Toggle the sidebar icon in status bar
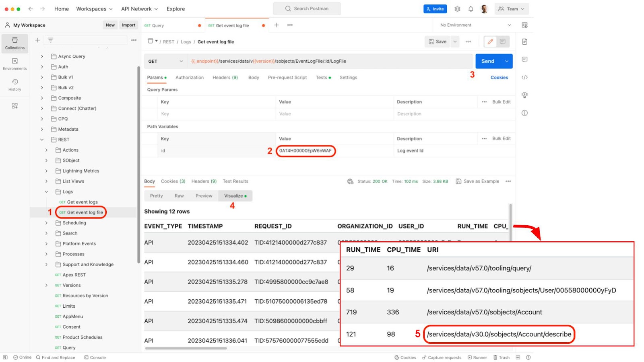 click(5, 357)
